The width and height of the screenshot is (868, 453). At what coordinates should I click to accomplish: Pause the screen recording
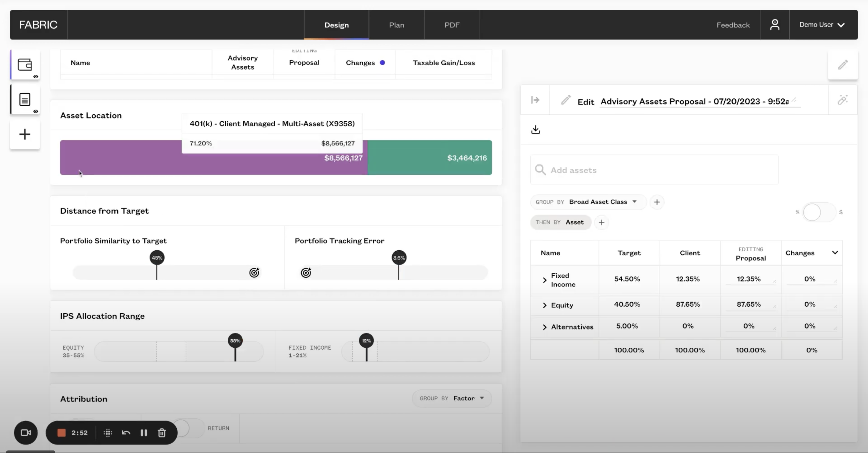(144, 433)
